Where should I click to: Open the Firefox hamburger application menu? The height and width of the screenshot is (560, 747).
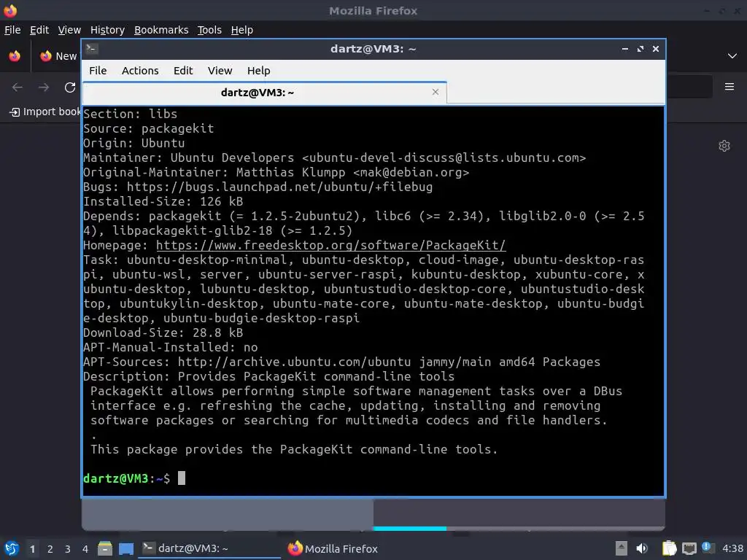click(729, 87)
